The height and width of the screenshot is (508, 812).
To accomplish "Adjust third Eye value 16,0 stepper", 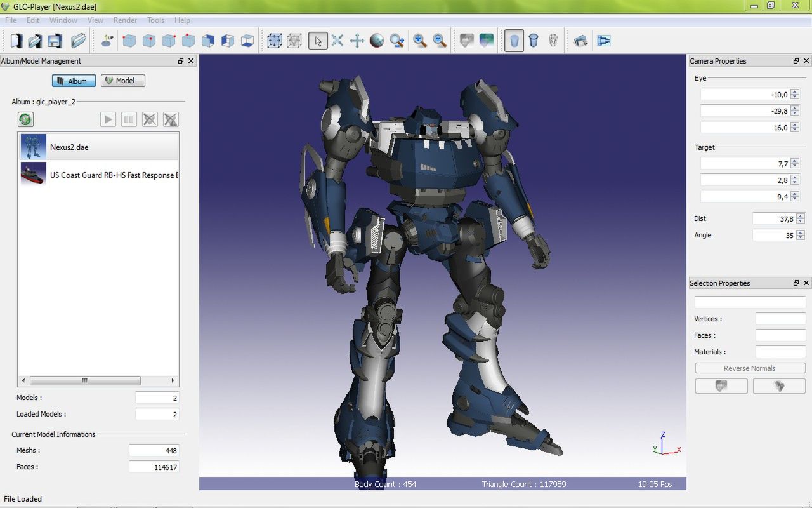I will 795,127.
